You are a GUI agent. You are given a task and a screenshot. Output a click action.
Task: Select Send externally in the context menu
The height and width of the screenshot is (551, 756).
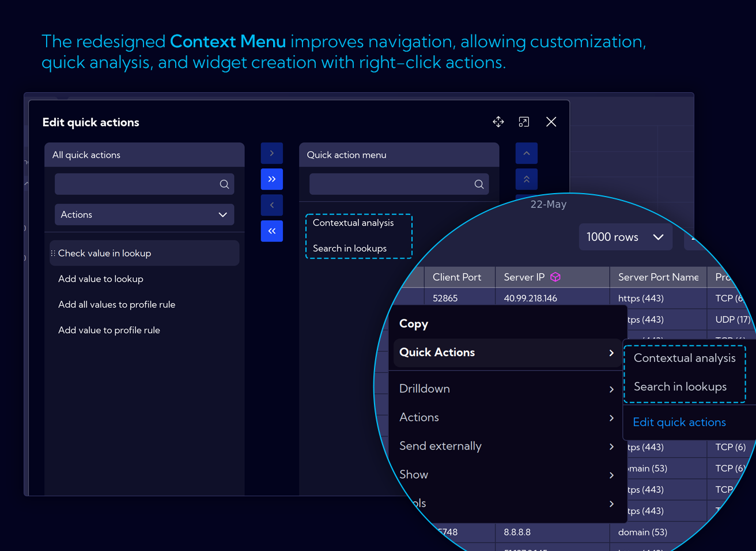click(440, 446)
